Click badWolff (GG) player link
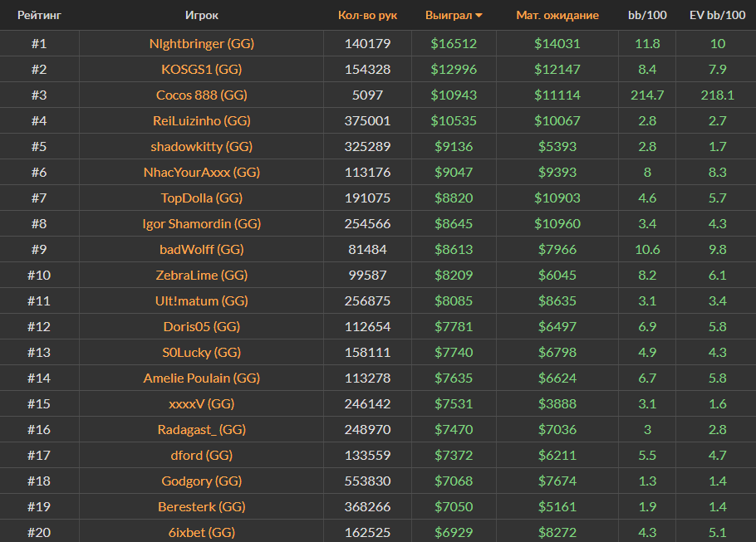This screenshot has height=542, width=756. pos(201,249)
